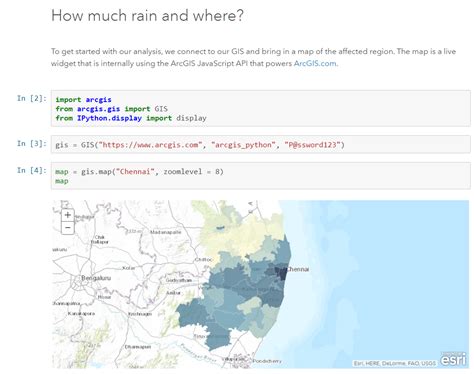Zoom in the map with plus button
Image resolution: width=474 pixels, height=374 pixels.
tap(68, 215)
